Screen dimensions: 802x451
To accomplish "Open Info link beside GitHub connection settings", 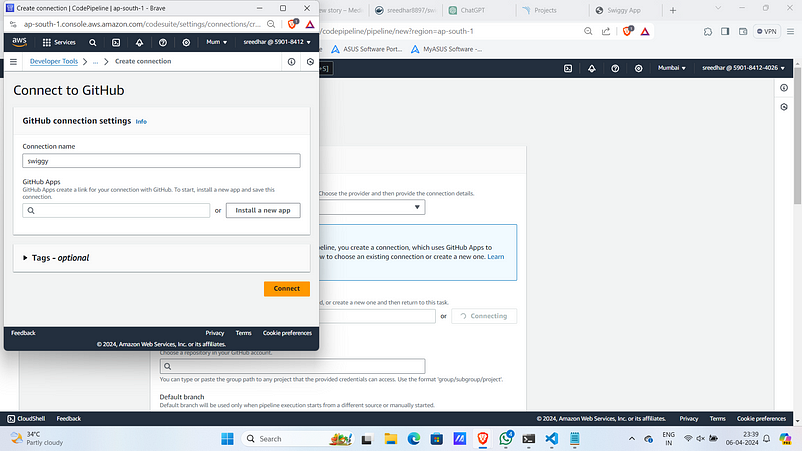I will (x=141, y=122).
